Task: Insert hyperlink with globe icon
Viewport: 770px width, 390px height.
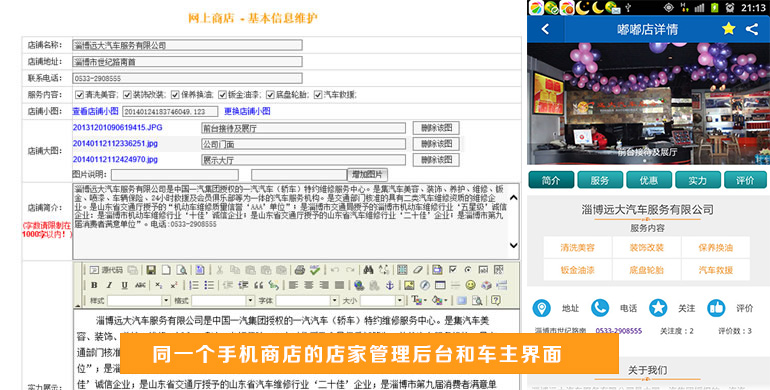Action: [x=359, y=285]
